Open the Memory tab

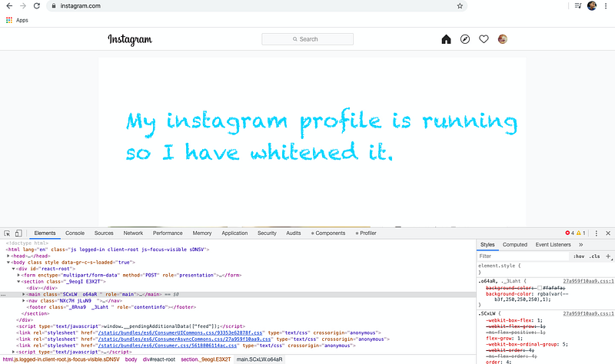tap(202, 233)
